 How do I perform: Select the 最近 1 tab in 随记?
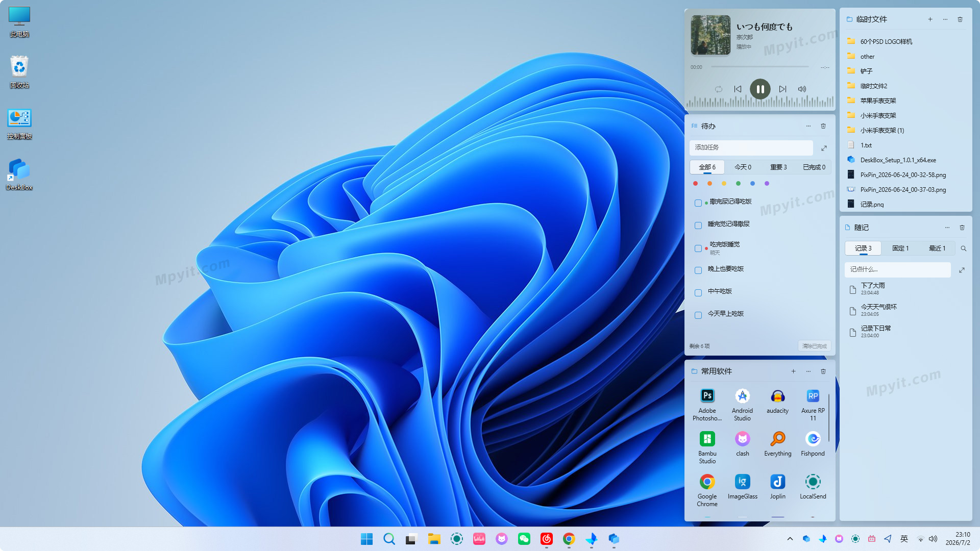point(937,248)
